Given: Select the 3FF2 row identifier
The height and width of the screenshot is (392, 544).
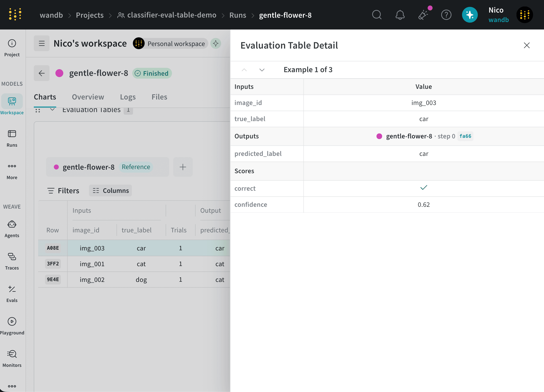Looking at the screenshot, I should (53, 264).
